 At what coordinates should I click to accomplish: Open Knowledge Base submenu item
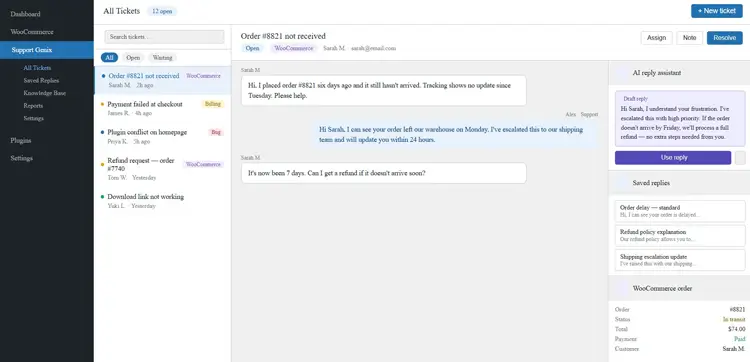click(x=44, y=93)
